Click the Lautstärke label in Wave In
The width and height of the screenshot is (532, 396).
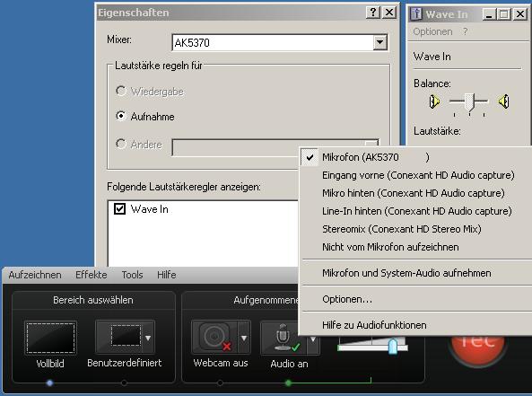click(437, 131)
